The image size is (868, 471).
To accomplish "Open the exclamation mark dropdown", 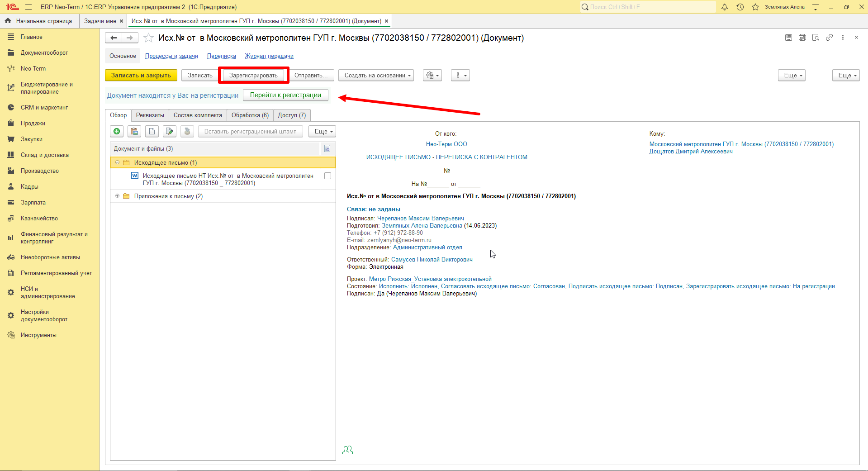I will coord(460,76).
